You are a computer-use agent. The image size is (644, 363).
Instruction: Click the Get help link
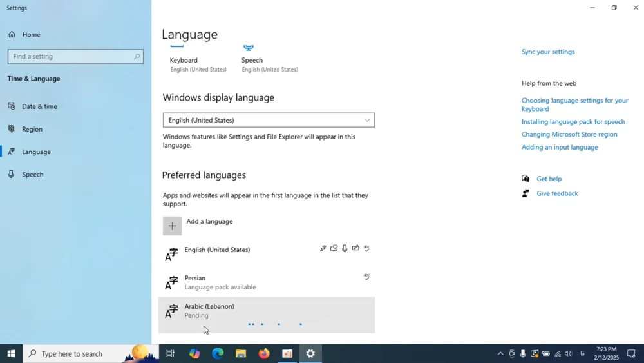coord(549,179)
